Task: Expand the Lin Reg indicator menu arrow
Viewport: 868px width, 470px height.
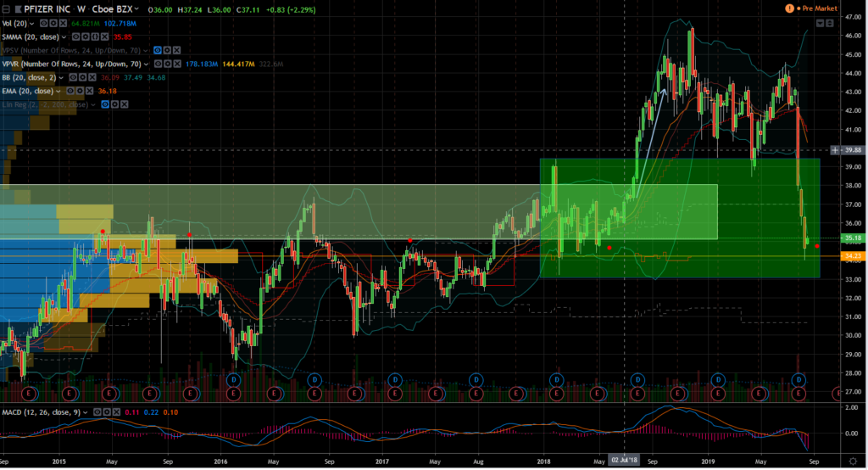Action: click(x=93, y=104)
